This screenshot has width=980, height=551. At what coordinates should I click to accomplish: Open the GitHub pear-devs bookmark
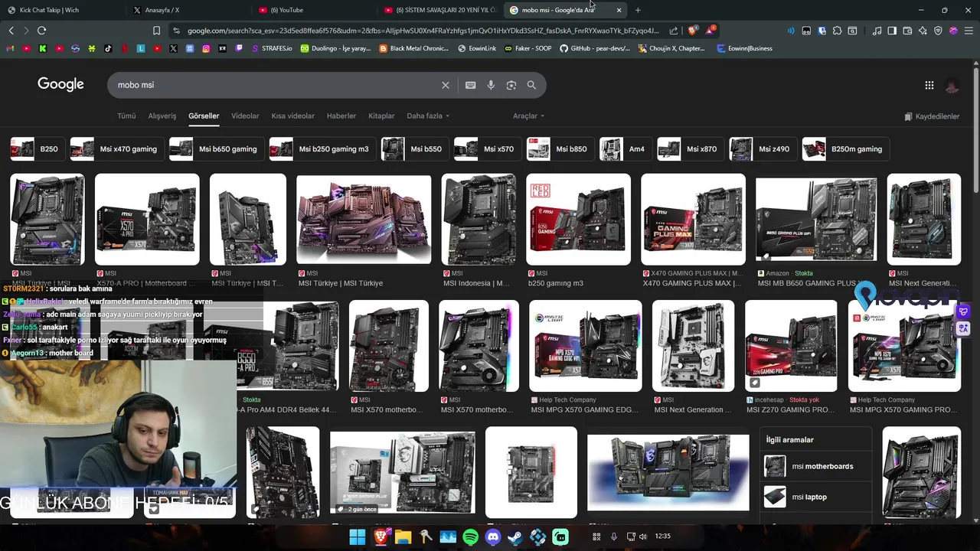point(595,48)
